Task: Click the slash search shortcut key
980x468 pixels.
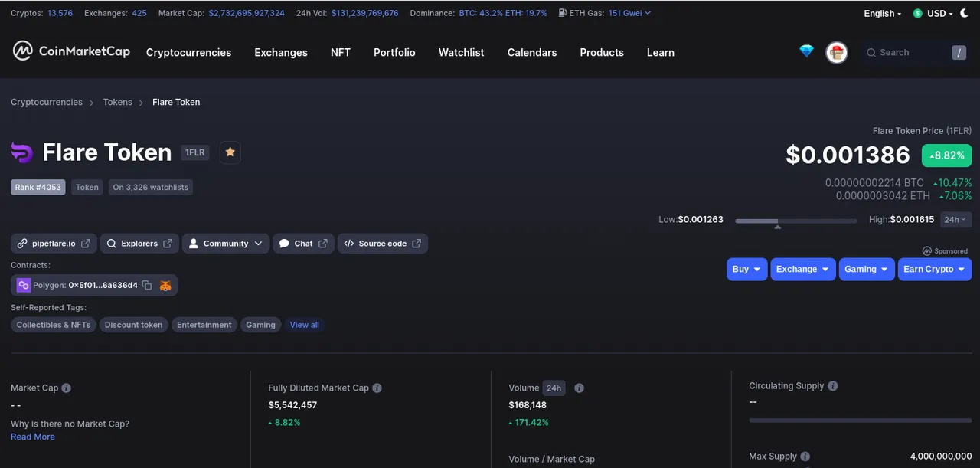Action: click(959, 53)
